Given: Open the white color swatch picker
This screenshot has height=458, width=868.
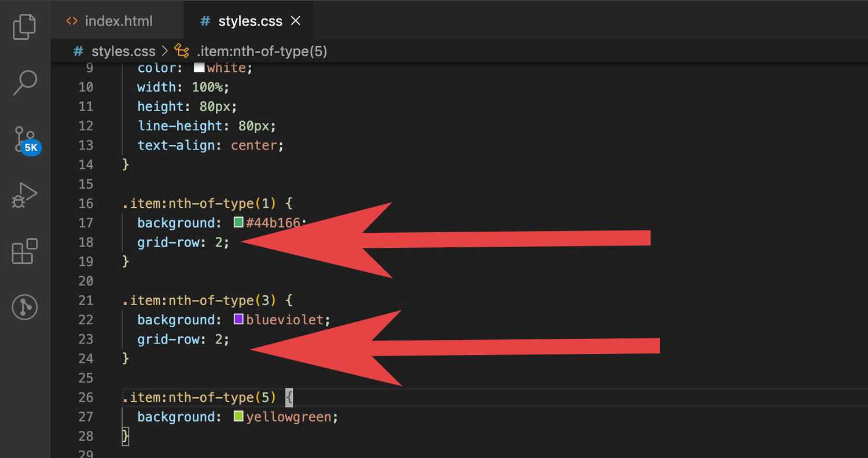Looking at the screenshot, I should 198,67.
